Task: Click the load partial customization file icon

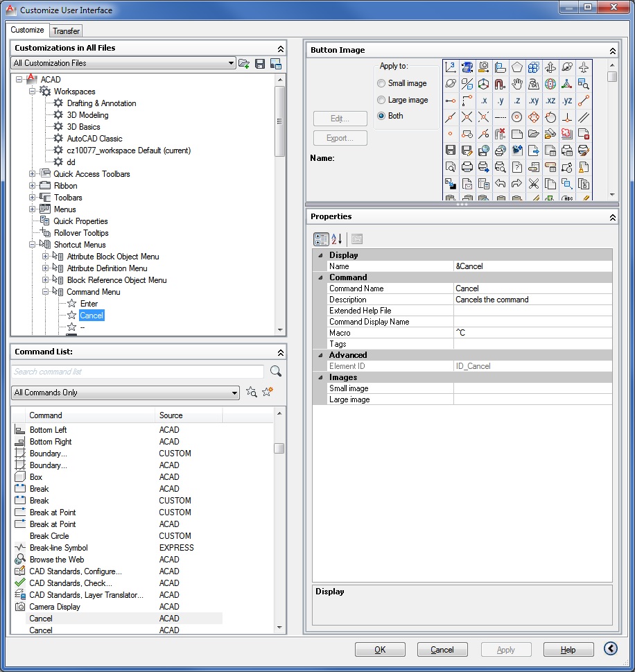Action: (244, 64)
